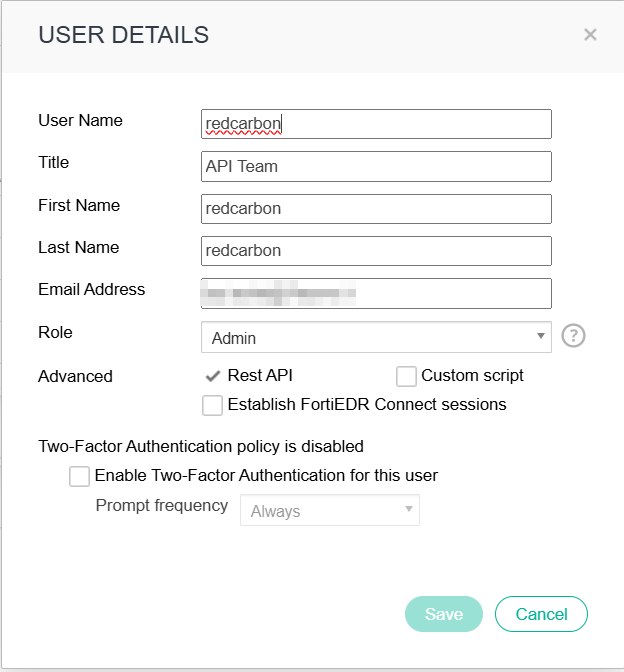This screenshot has height=672, width=624.
Task: Focus the User Name input field
Action: tap(376, 124)
